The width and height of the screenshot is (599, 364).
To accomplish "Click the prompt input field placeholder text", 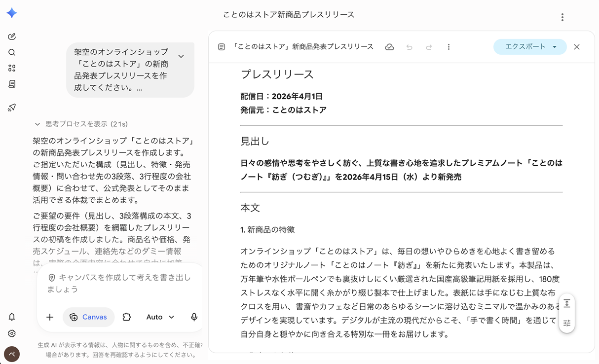I will (118, 283).
